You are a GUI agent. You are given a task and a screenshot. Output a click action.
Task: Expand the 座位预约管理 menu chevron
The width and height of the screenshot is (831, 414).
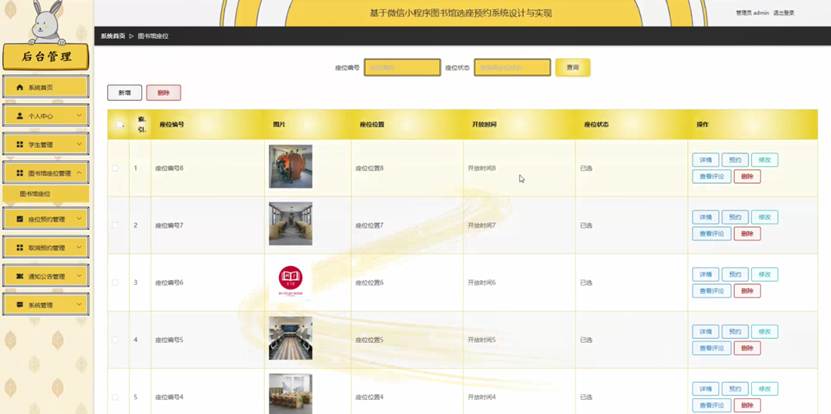[x=79, y=218]
